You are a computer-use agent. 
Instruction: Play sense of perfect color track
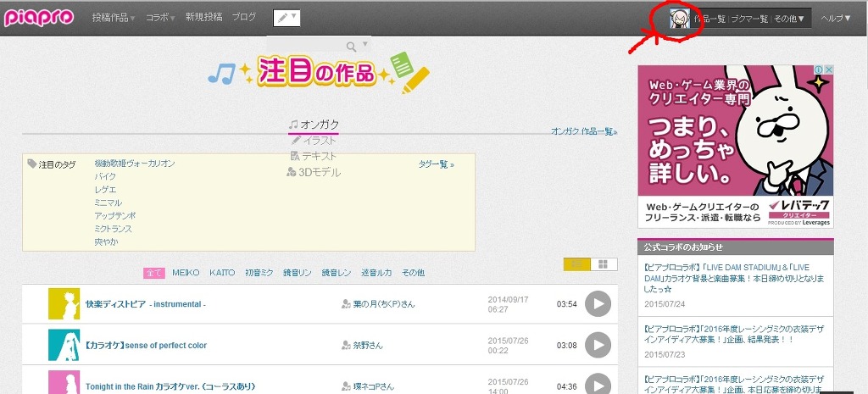[598, 345]
